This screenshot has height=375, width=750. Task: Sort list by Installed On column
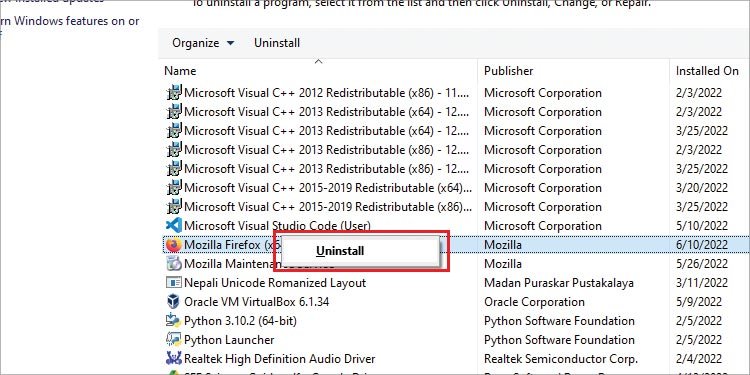pos(707,71)
